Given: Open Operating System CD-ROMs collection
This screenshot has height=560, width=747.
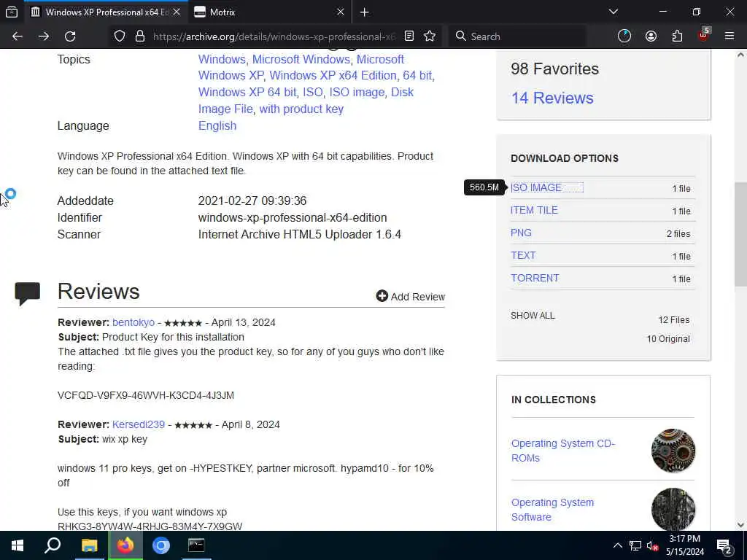Looking at the screenshot, I should tap(563, 451).
